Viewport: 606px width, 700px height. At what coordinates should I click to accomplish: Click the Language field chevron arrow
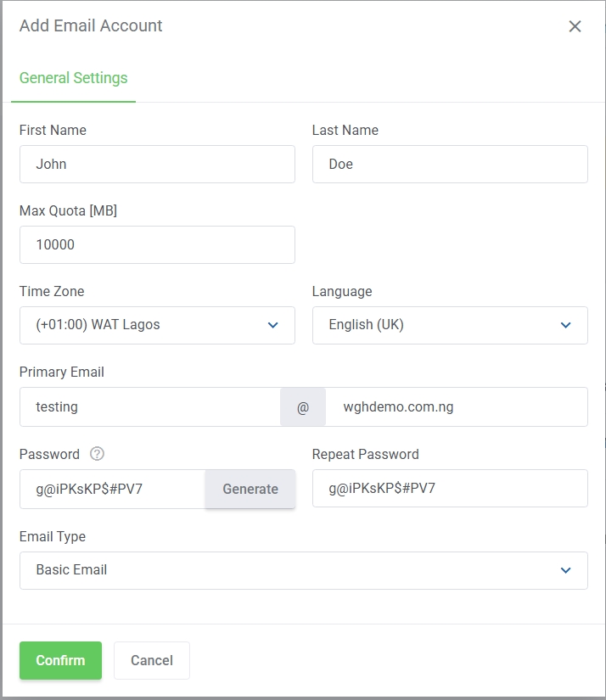click(x=566, y=325)
